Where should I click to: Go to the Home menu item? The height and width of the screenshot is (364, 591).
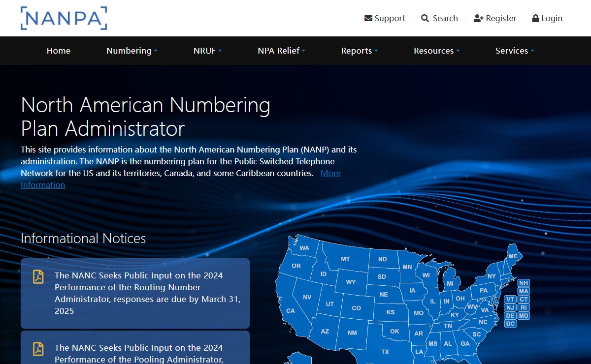59,51
